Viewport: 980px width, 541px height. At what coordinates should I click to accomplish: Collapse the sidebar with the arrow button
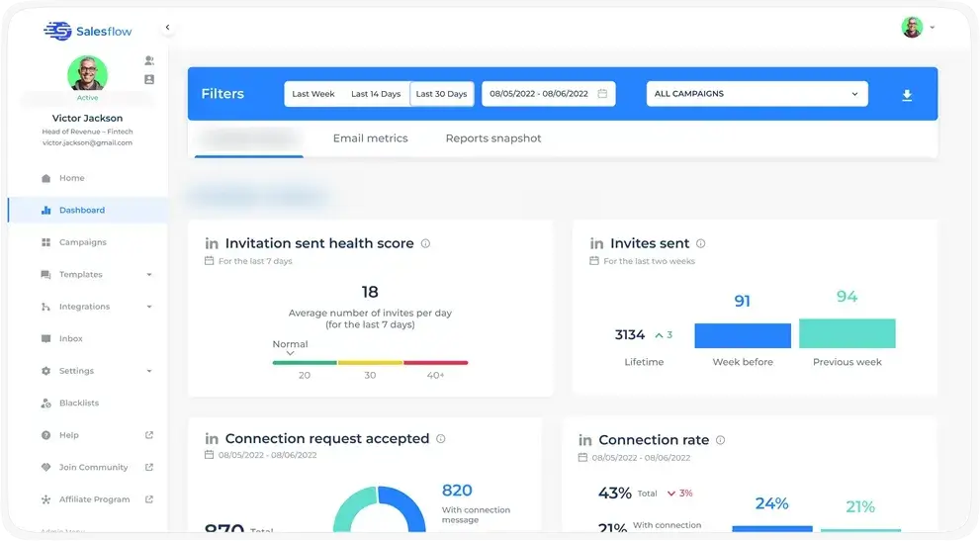pyautogui.click(x=167, y=28)
